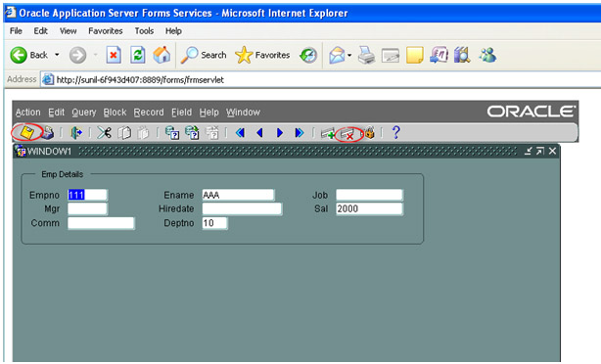Click the browser Forward arrow button
The height and width of the screenshot is (364, 601).
tap(77, 55)
